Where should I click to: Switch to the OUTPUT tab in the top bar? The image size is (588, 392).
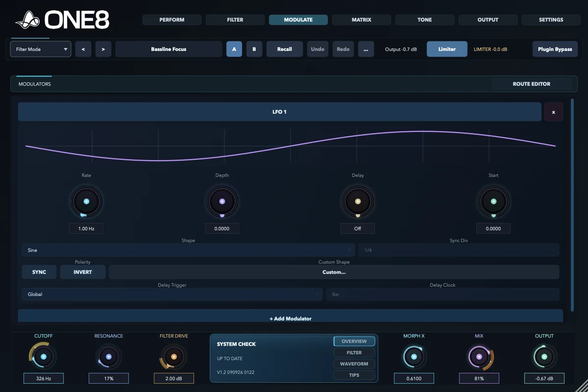488,20
